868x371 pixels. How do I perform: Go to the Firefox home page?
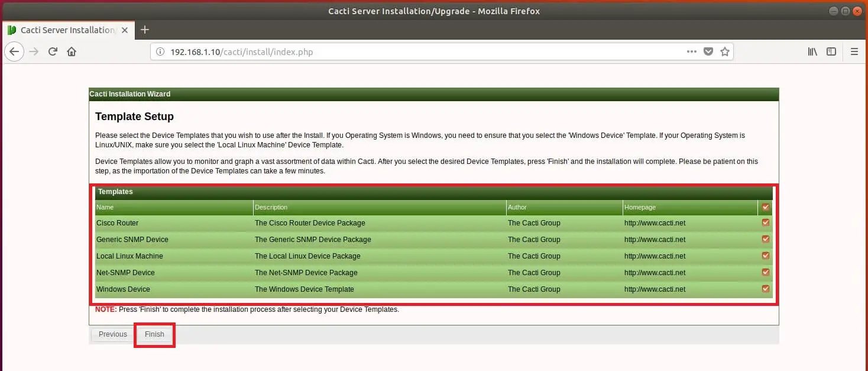click(x=72, y=51)
